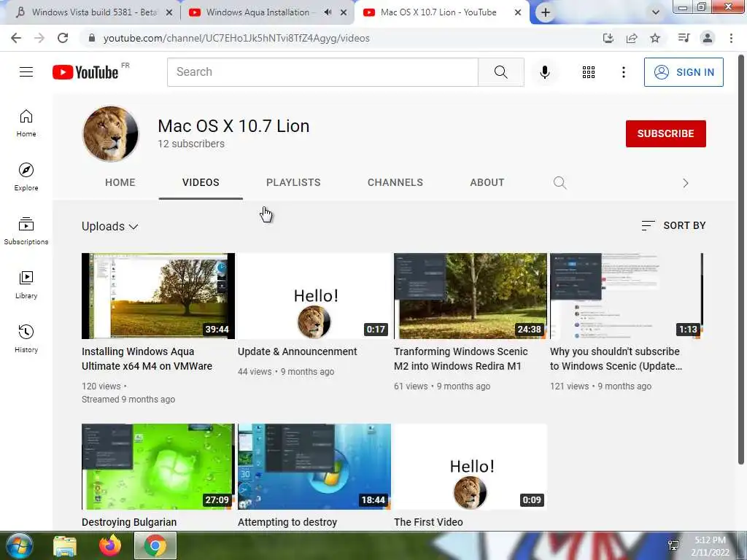Open YouTube settings three-dot menu
This screenshot has width=747, height=560.
pyautogui.click(x=623, y=72)
